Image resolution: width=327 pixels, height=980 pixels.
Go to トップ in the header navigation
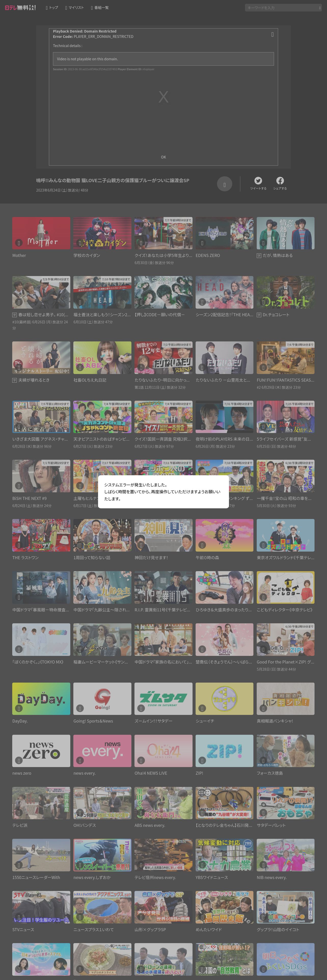[52, 8]
